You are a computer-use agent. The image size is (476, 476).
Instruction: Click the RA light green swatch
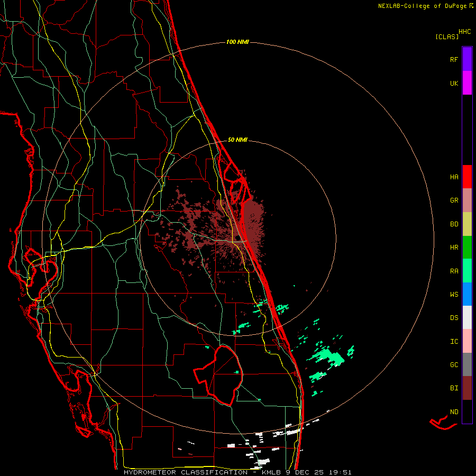tap(467, 271)
